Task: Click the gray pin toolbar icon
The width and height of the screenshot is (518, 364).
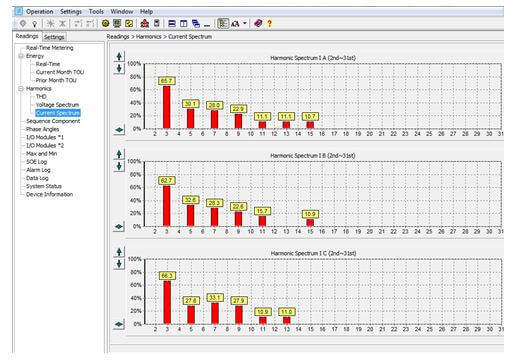Action: click(x=23, y=24)
